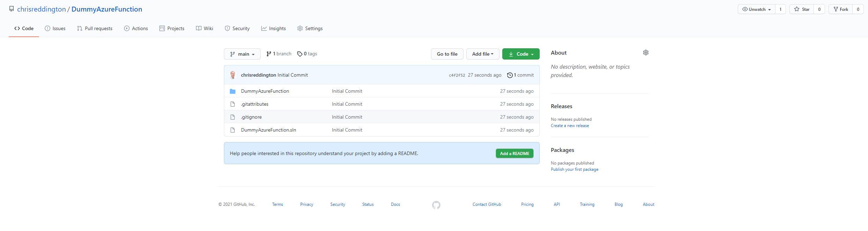
Task: Open the green Code download dropdown
Action: tap(521, 54)
